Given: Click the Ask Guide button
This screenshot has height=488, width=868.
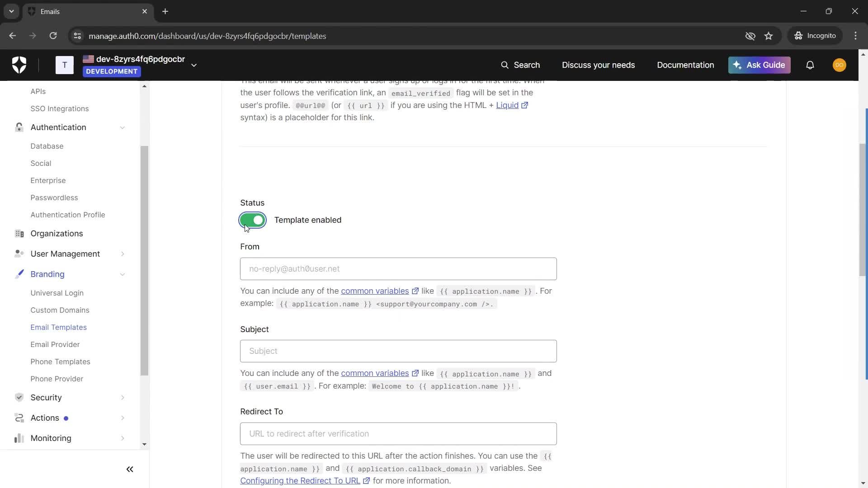Looking at the screenshot, I should [759, 65].
